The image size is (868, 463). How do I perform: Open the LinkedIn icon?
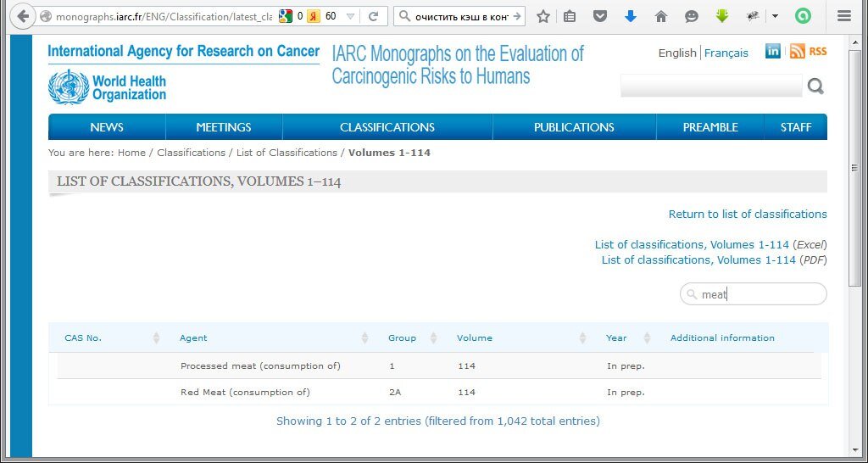click(773, 52)
